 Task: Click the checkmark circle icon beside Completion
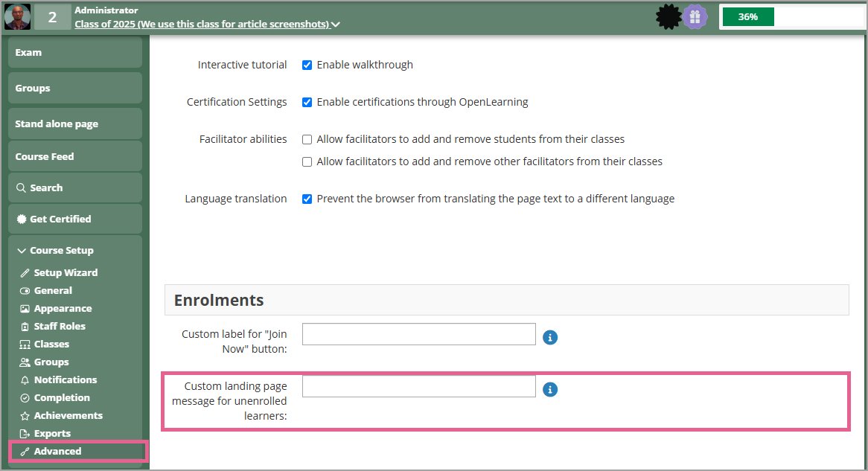[25, 398]
